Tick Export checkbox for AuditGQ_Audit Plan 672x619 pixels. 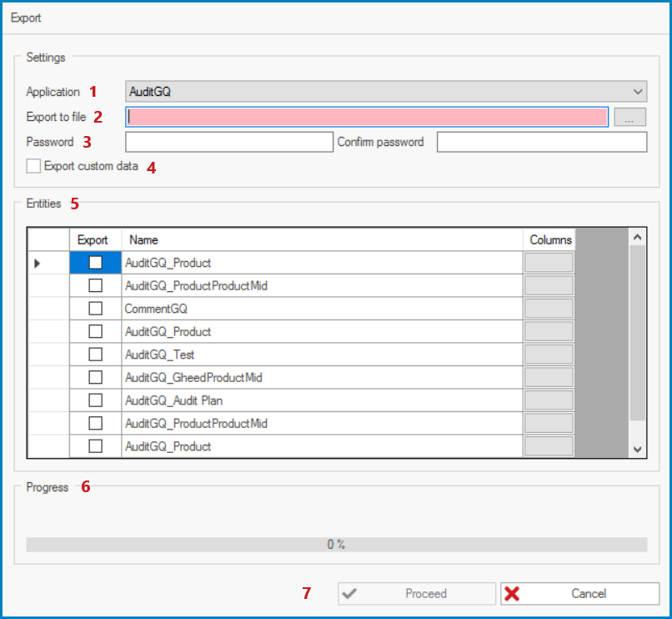pos(95,400)
